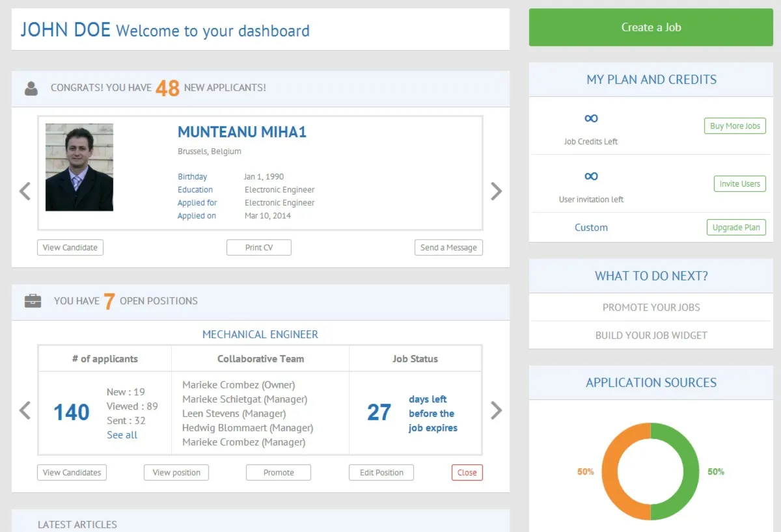Click the User invitation left infinity symbol
This screenshot has height=532, width=781.
(x=591, y=176)
